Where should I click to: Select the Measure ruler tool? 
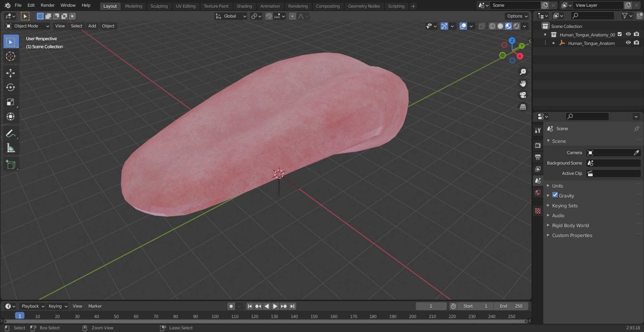coord(11,148)
